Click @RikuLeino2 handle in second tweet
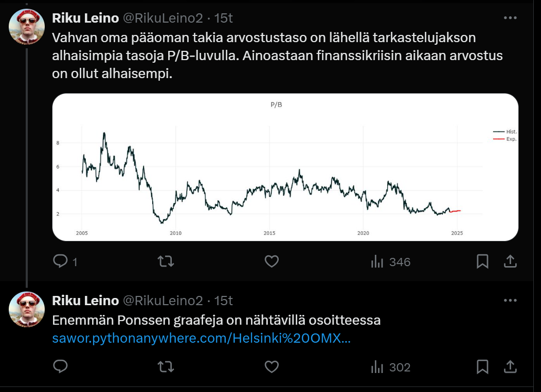The width and height of the screenshot is (541, 392). coord(163,301)
